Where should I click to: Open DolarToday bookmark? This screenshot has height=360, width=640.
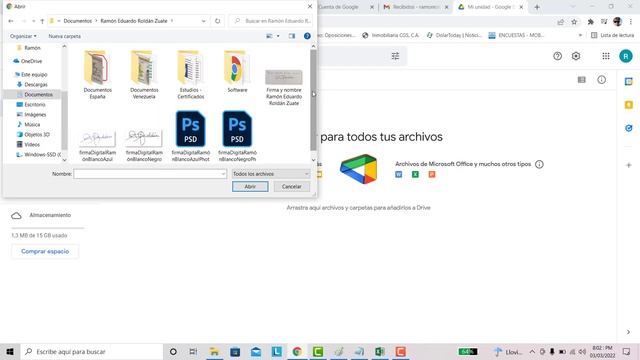coord(454,36)
